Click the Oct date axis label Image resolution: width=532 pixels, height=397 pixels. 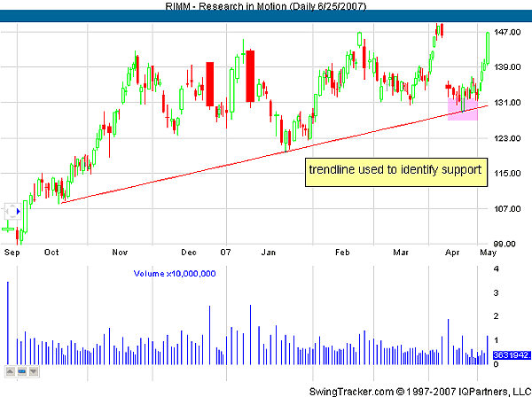pos(51,253)
